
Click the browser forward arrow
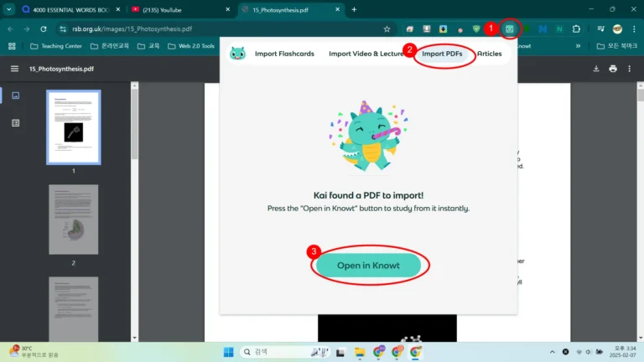click(27, 28)
